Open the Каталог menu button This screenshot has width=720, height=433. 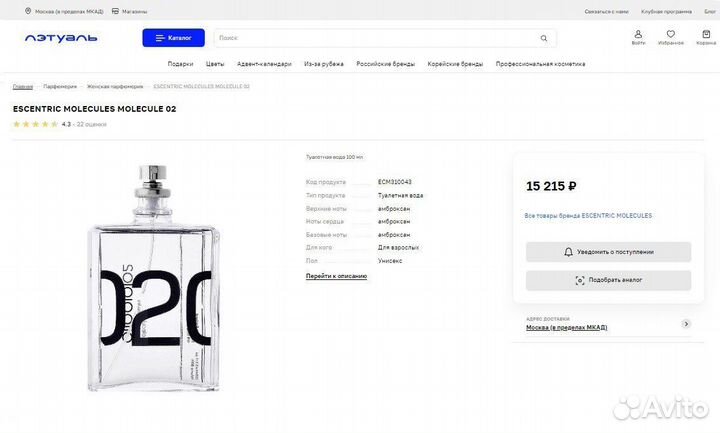(174, 38)
